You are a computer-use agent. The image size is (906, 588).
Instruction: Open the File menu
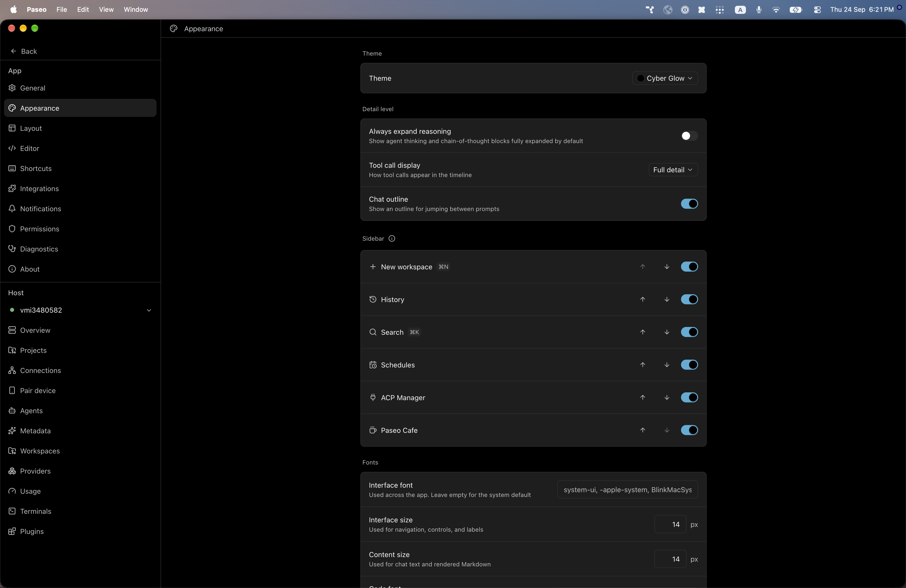(x=62, y=10)
